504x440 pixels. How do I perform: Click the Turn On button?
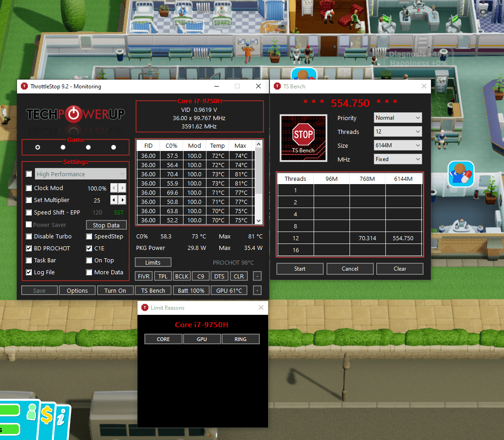pos(115,290)
